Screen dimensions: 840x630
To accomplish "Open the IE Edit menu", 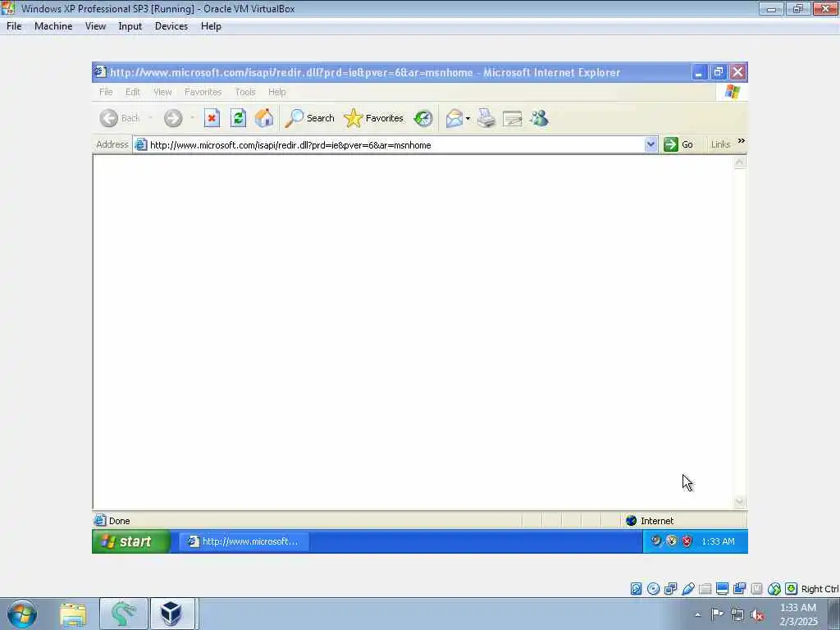I will (133, 92).
